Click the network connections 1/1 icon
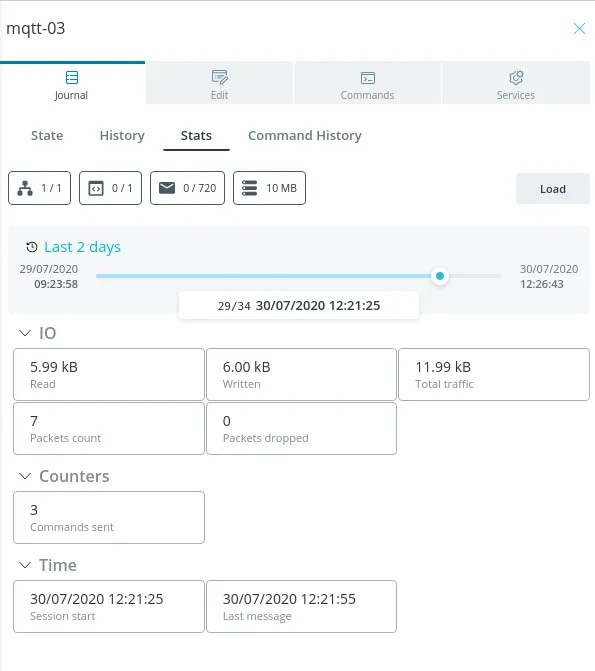The image size is (595, 671). 25,188
